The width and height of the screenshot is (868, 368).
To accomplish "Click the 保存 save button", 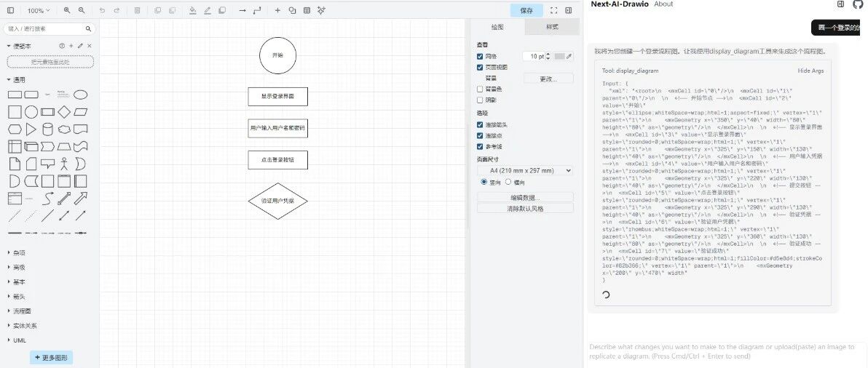I will click(x=526, y=10).
